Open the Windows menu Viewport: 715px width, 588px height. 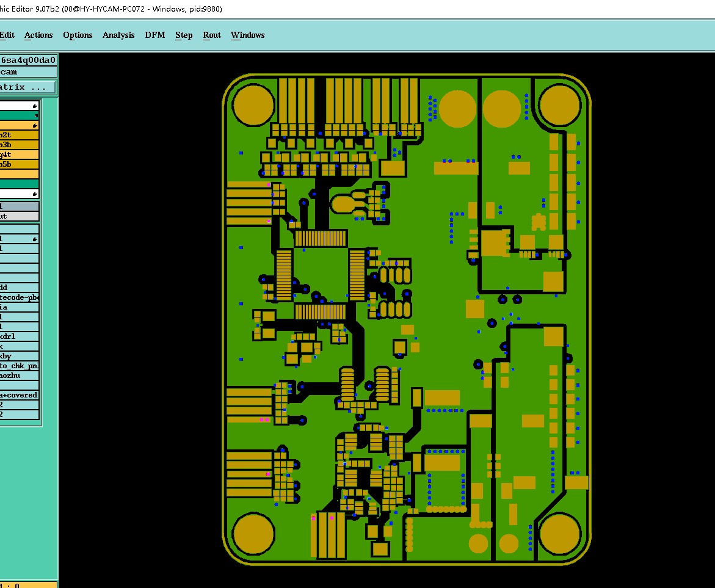(x=248, y=35)
